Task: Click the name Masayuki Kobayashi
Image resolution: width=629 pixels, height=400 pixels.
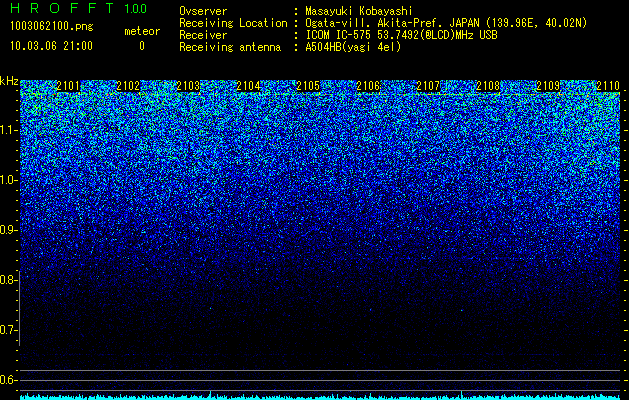Action: pyautogui.click(x=359, y=12)
